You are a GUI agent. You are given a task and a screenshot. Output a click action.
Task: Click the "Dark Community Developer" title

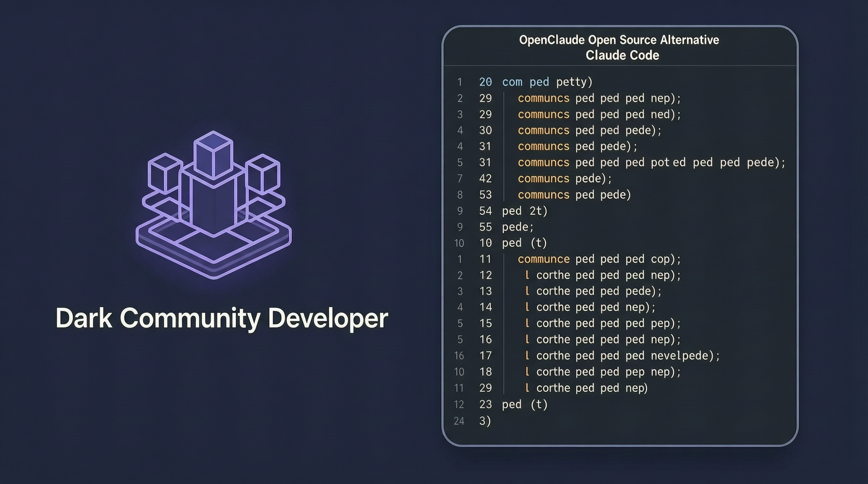[x=222, y=318]
